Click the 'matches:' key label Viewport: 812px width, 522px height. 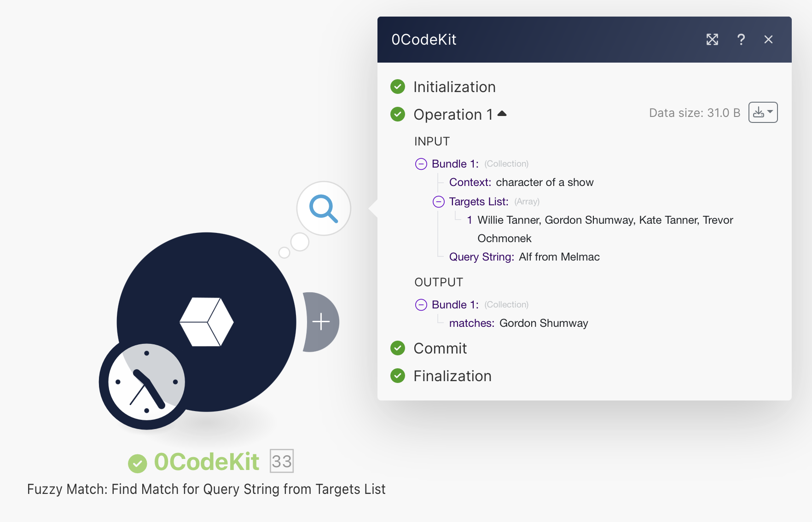[472, 323]
